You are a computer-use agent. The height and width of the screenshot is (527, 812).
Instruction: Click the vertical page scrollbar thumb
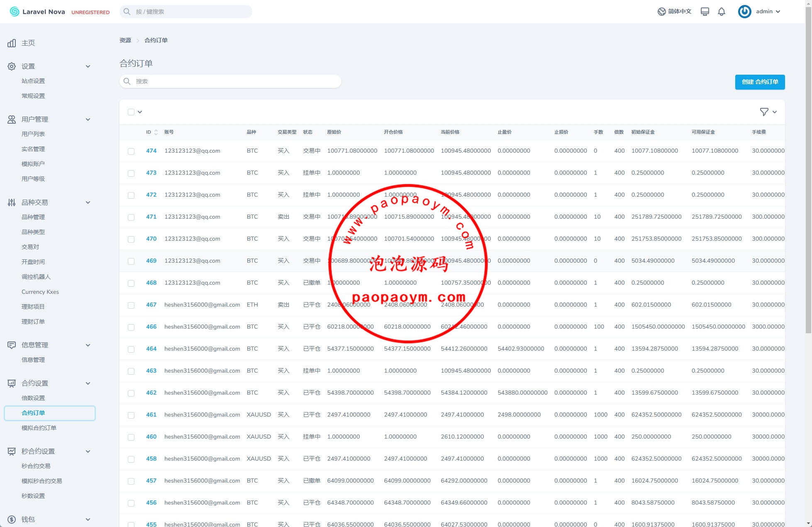tap(808, 170)
